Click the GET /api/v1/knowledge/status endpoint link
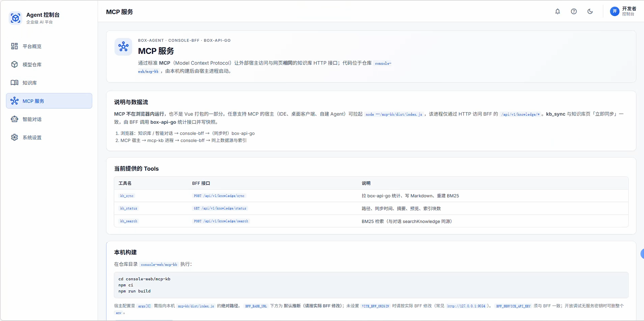The width and height of the screenshot is (644, 321). point(220,208)
